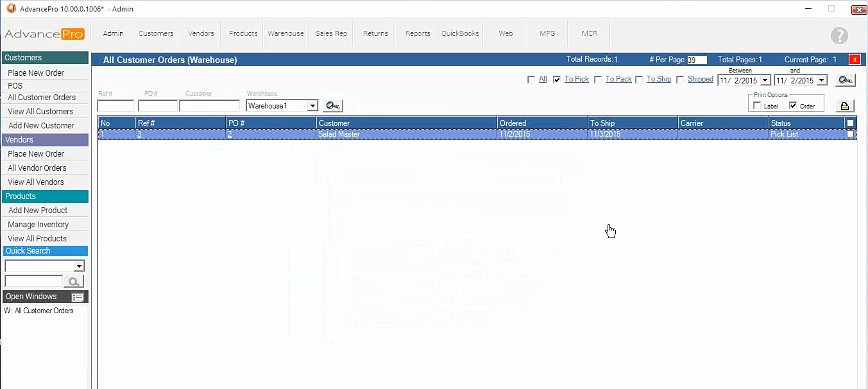
Task: Click the # Per Page input field
Action: tap(697, 60)
